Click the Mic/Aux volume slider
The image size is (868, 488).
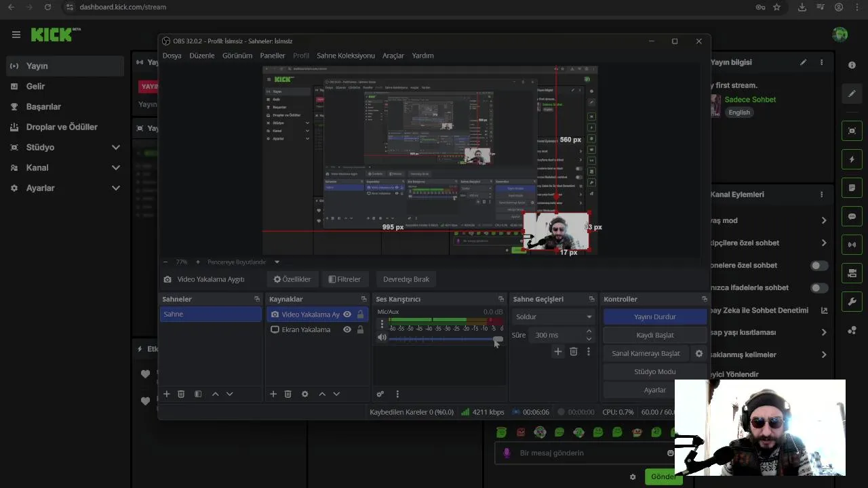(x=445, y=338)
